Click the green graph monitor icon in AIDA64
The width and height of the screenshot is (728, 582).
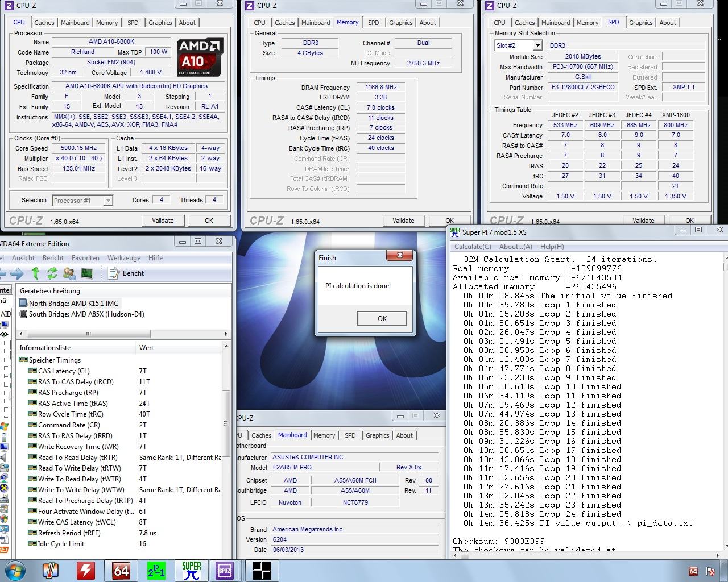(x=86, y=273)
